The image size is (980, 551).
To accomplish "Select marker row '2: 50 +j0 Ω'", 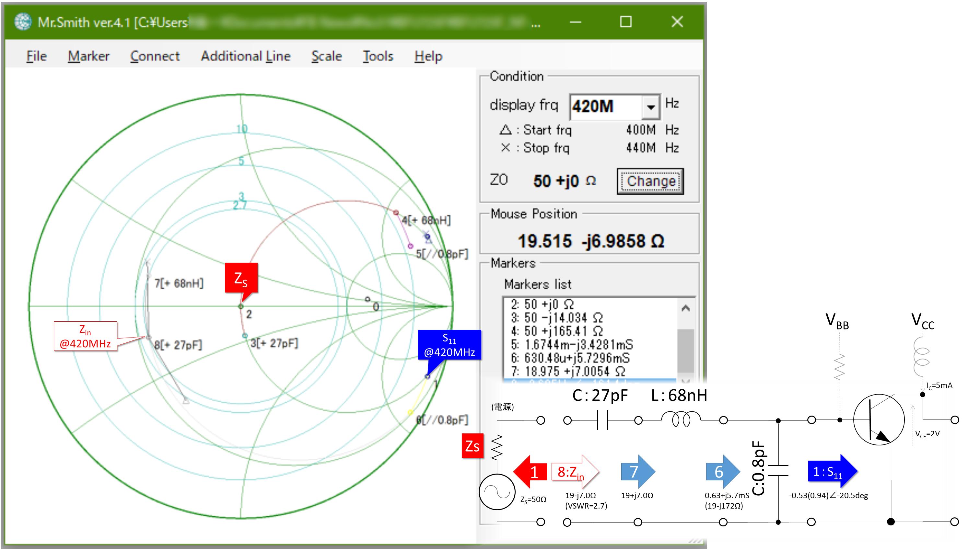I will tap(590, 304).
